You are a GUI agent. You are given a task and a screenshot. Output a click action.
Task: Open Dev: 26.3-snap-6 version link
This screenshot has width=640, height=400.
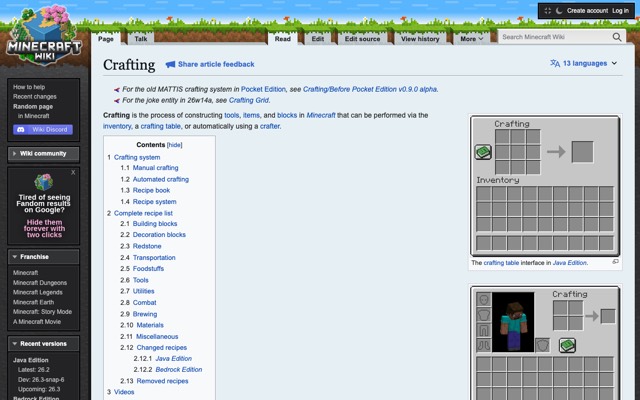pyautogui.click(x=41, y=380)
